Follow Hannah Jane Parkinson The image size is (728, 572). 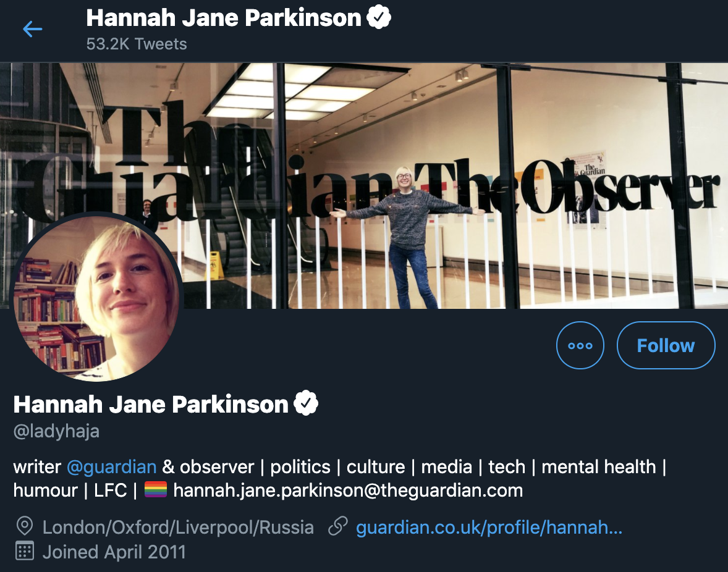coord(666,345)
